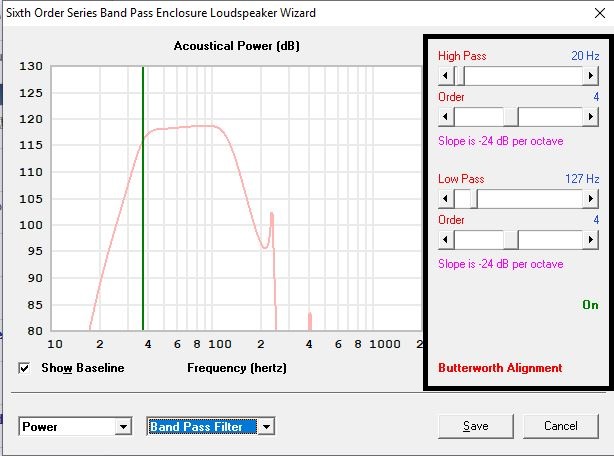614x456 pixels.
Task: Click the Frequency (hertz) axis label
Action: (237, 368)
